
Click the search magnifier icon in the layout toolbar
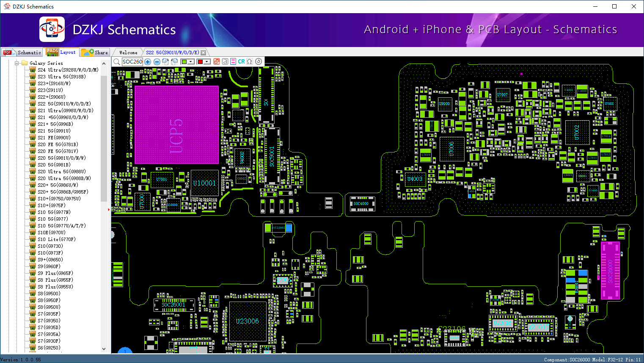[x=116, y=62]
